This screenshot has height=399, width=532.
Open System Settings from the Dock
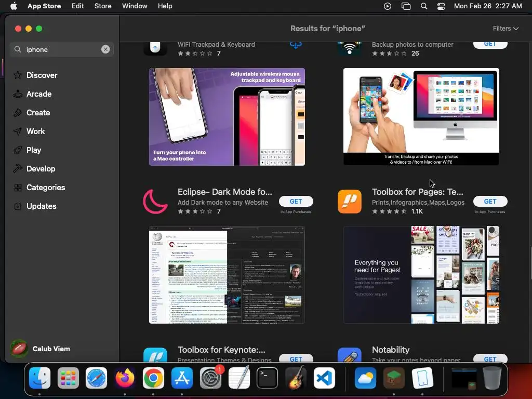210,378
